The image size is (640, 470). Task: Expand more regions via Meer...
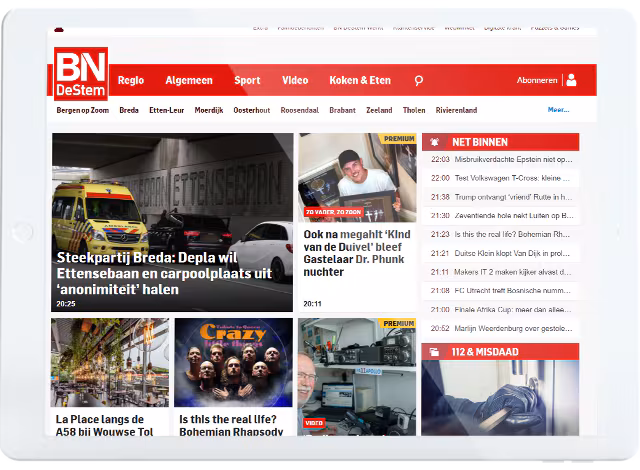click(x=558, y=110)
